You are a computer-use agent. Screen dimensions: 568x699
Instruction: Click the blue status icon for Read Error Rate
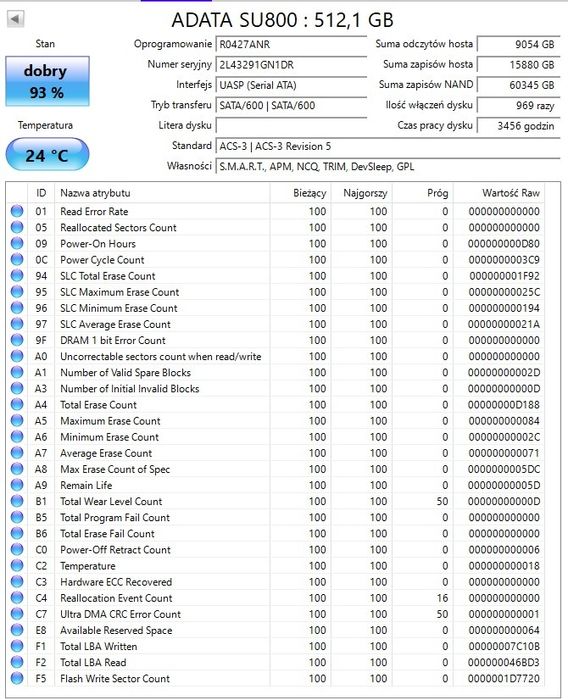[17, 211]
